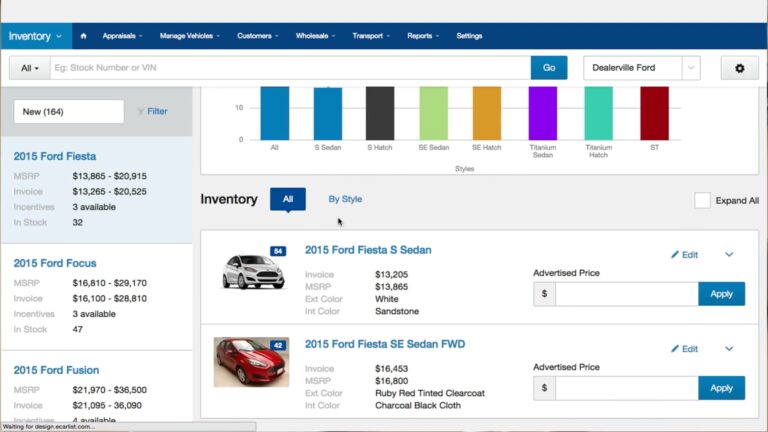Expand the Fiesta S Sedan row chevron
This screenshot has height=432, width=768.
(x=729, y=254)
